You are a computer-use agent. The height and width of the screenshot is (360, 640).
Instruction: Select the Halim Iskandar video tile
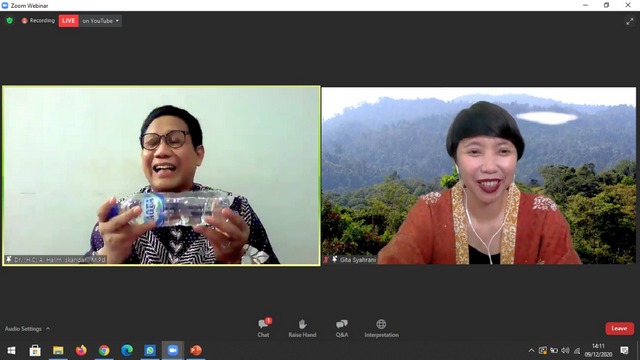point(161,176)
